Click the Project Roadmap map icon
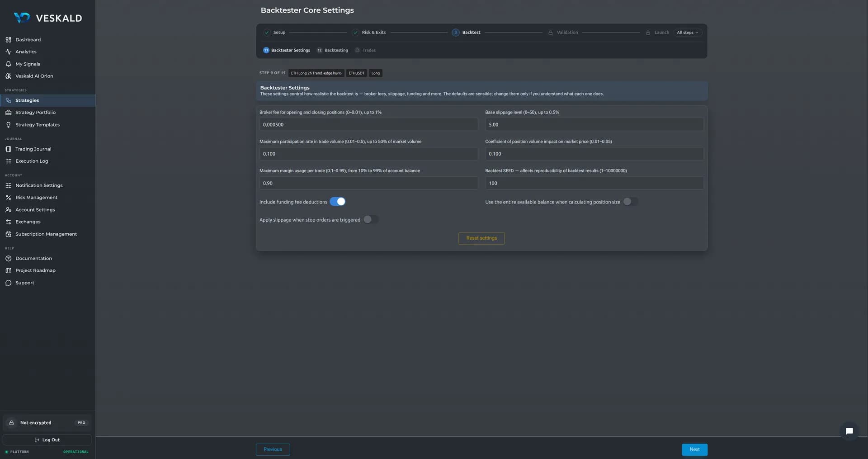Viewport: 868px width, 459px height. (8, 270)
